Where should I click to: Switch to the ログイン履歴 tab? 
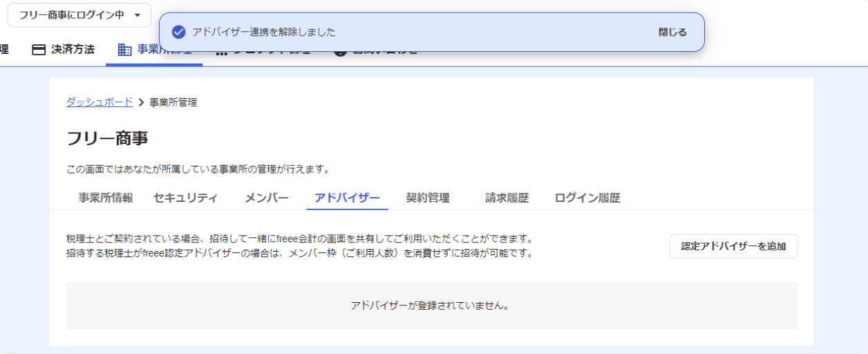587,198
